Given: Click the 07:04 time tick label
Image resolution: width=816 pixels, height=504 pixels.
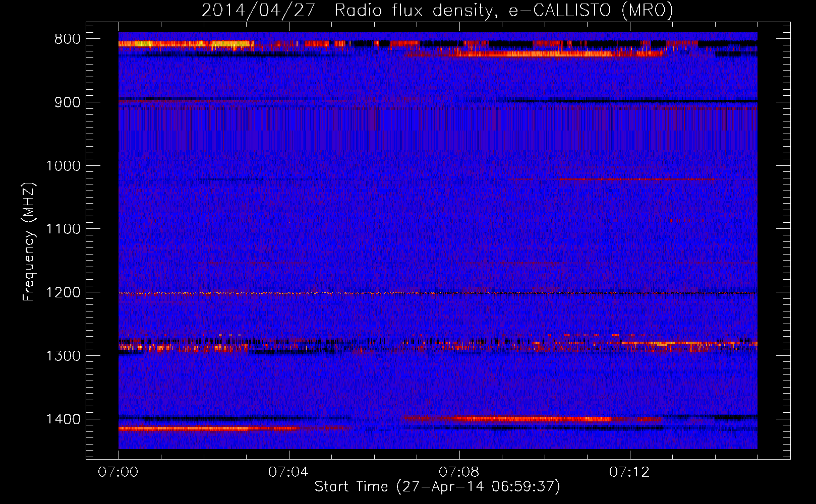Looking at the screenshot, I should 288,472.
